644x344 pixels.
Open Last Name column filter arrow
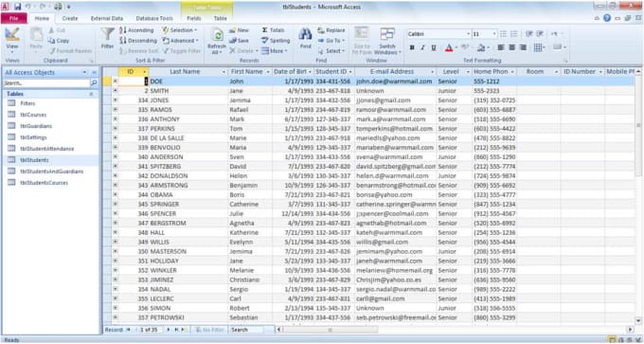tap(224, 72)
